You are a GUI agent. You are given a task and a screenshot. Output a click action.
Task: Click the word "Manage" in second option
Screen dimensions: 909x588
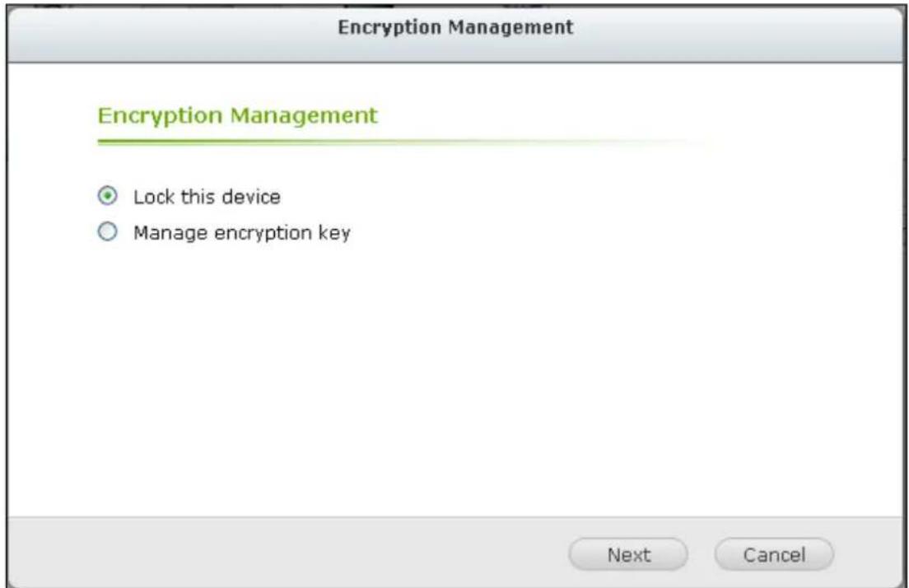pyautogui.click(x=163, y=234)
